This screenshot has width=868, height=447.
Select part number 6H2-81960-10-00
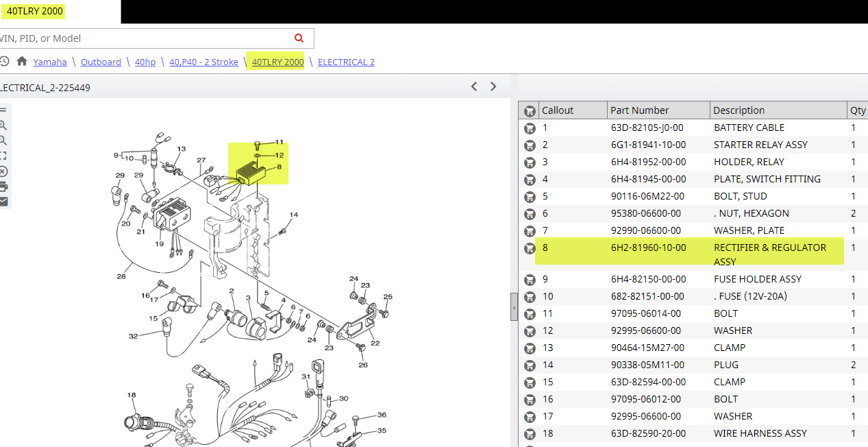(x=648, y=247)
